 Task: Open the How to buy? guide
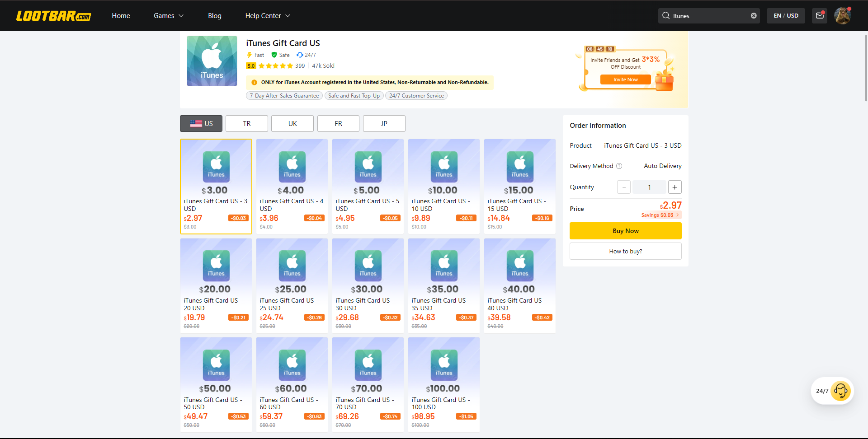(x=626, y=251)
